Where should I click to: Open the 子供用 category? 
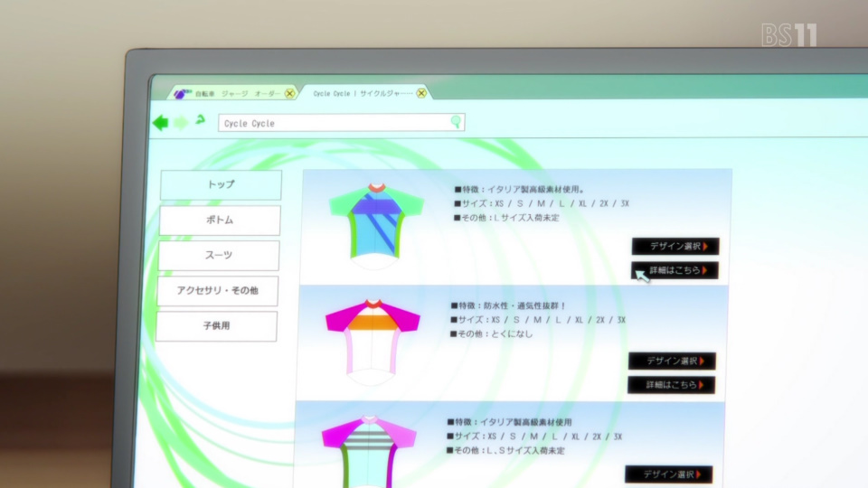tap(216, 326)
